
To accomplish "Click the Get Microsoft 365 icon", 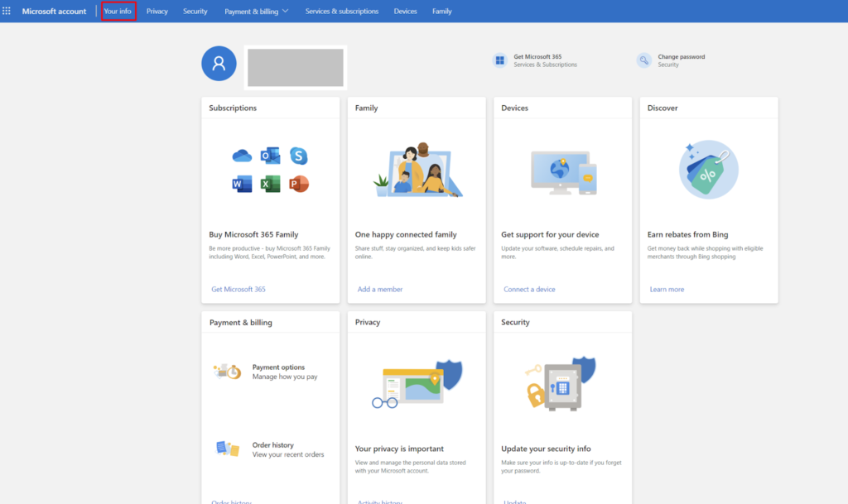I will (x=499, y=60).
